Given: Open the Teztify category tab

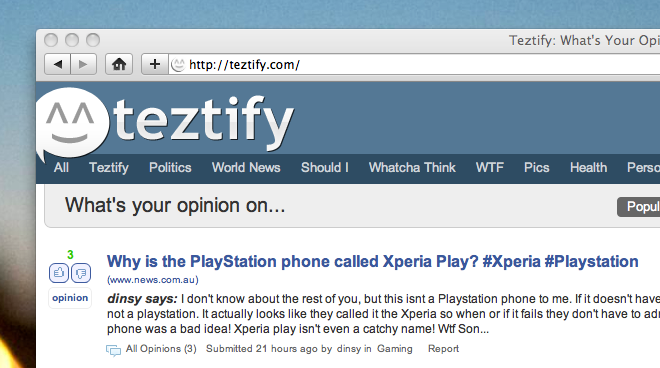Looking at the screenshot, I should click(x=109, y=168).
